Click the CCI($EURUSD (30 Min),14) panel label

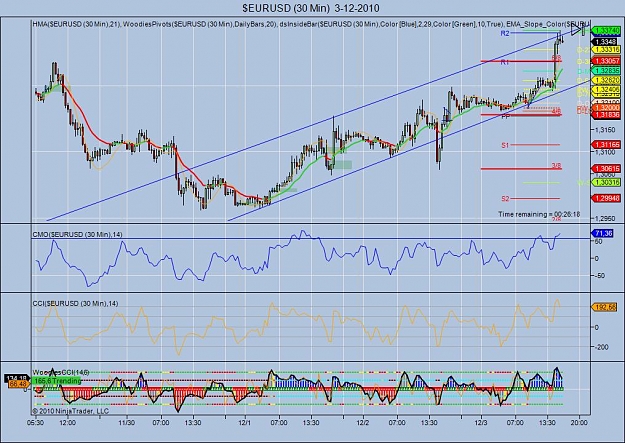(x=75, y=304)
